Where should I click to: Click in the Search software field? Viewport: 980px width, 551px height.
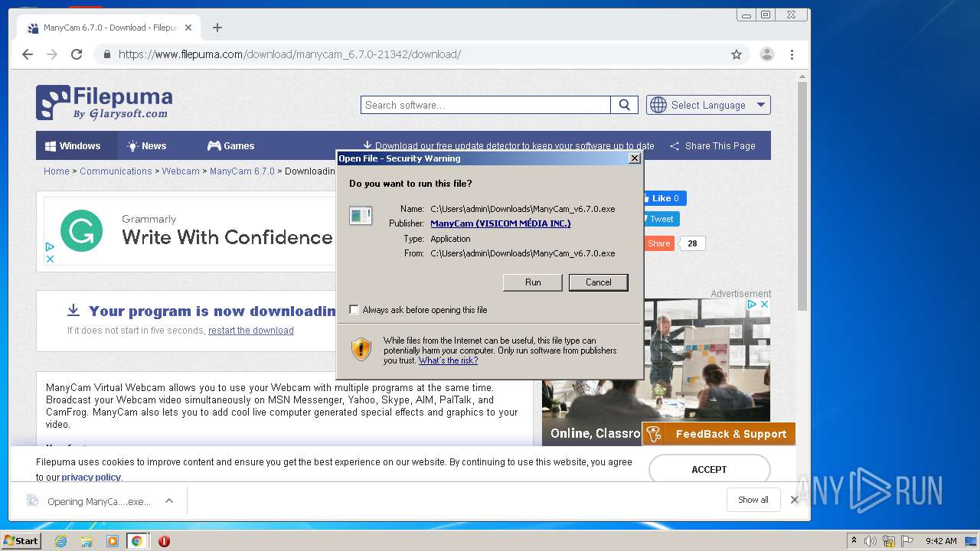(x=485, y=105)
